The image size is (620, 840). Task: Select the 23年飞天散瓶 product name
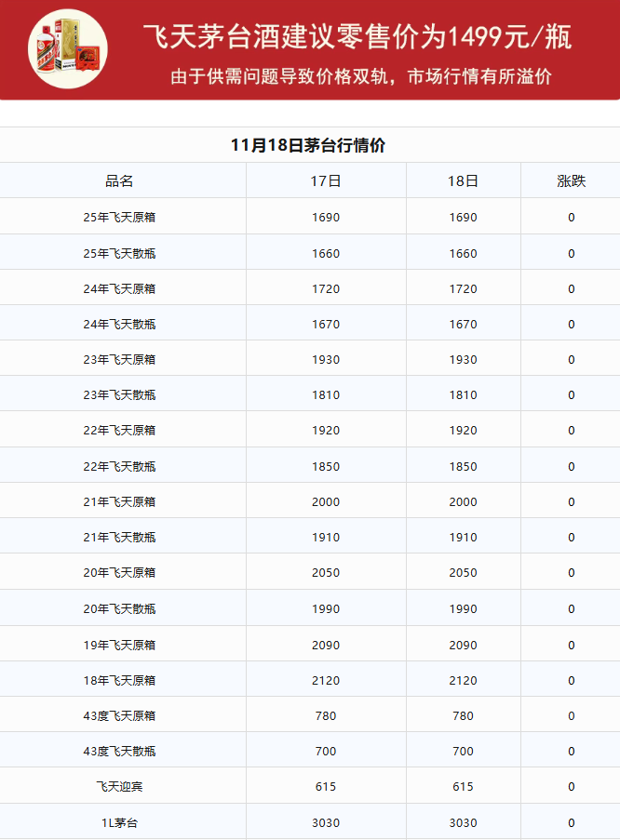click(x=119, y=395)
